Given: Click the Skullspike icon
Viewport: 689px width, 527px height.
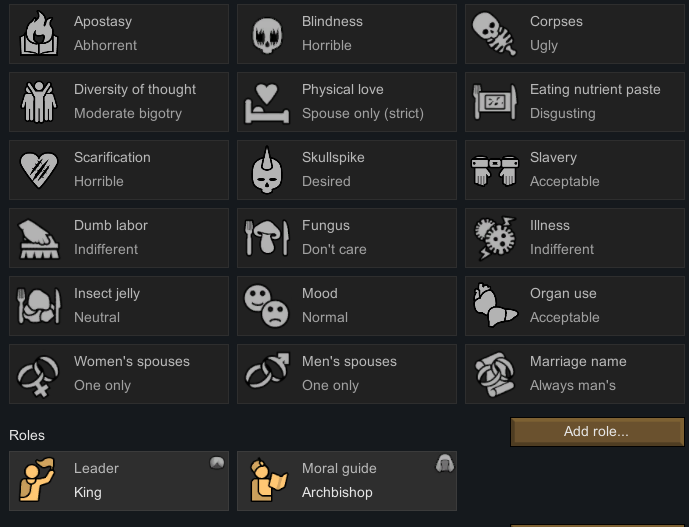Looking at the screenshot, I should 267,170.
